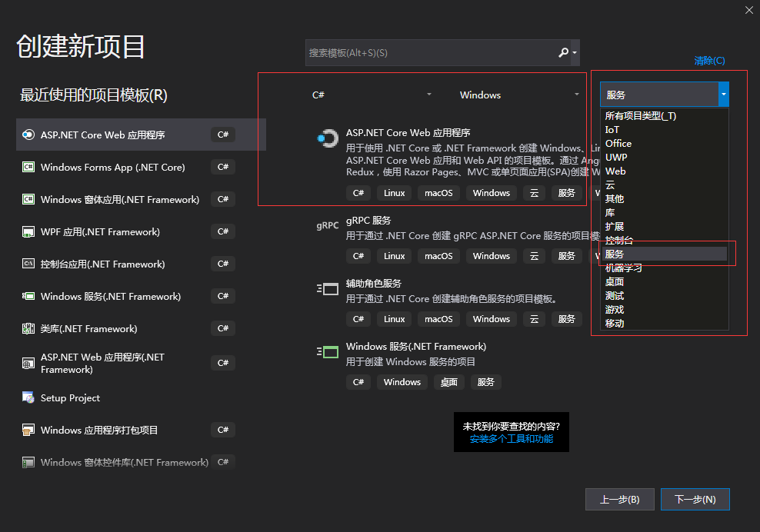
Task: Click the Windows 服务(.NET Framework) result icon
Action: click(328, 352)
